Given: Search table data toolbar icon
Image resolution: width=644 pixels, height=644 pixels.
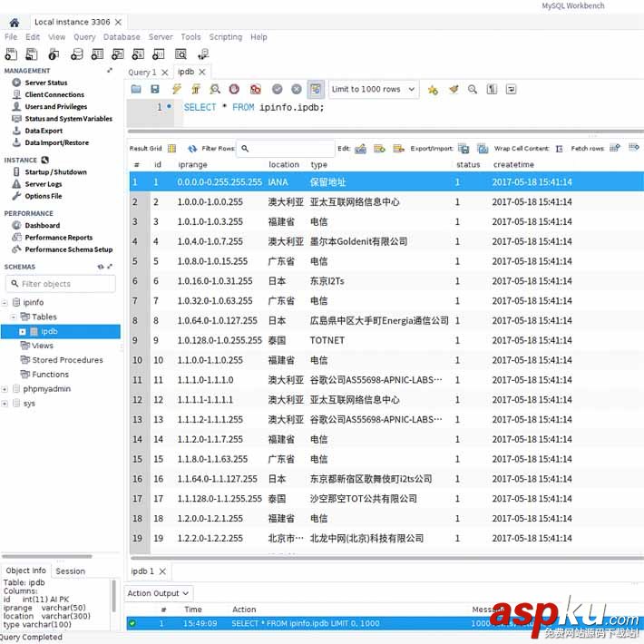Looking at the screenshot, I should 181,54.
